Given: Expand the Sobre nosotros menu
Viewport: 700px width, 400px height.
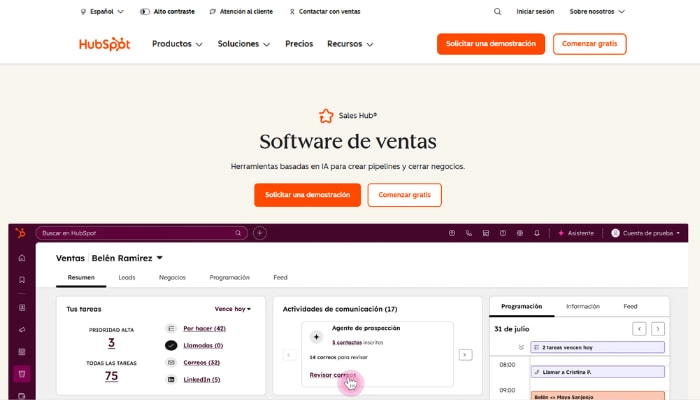Looking at the screenshot, I should (597, 12).
